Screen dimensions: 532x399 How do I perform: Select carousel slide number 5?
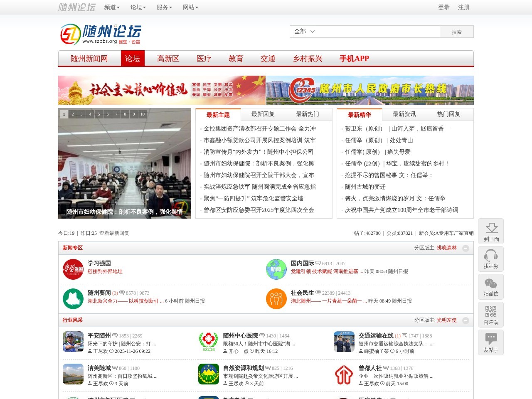[99, 114]
